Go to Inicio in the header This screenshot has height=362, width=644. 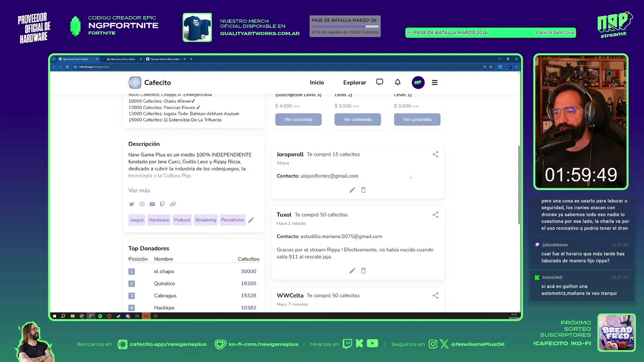pyautogui.click(x=317, y=82)
